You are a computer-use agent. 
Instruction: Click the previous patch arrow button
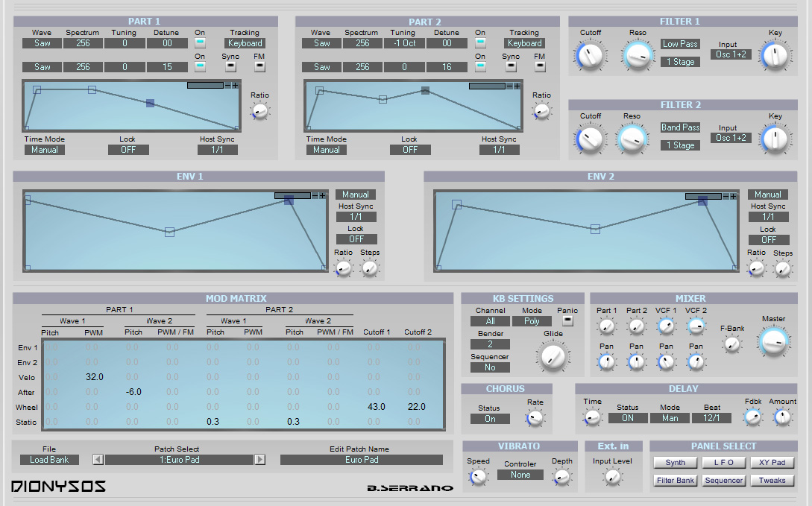(98, 460)
